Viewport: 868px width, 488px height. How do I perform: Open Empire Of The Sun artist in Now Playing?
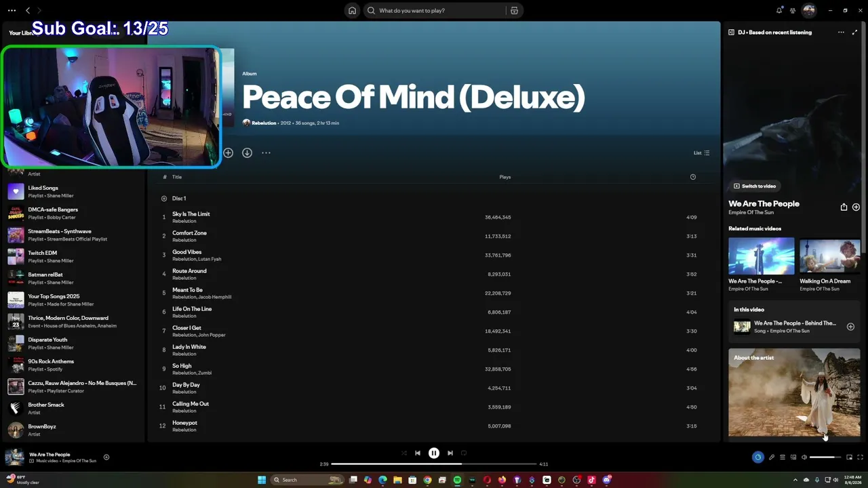point(751,213)
